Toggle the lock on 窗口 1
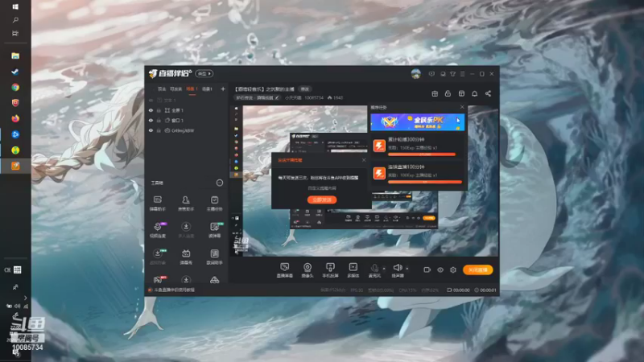Image resolution: width=644 pixels, height=362 pixels. click(159, 121)
